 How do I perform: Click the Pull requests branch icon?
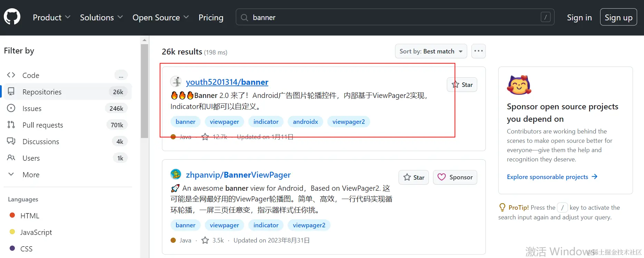[11, 125]
